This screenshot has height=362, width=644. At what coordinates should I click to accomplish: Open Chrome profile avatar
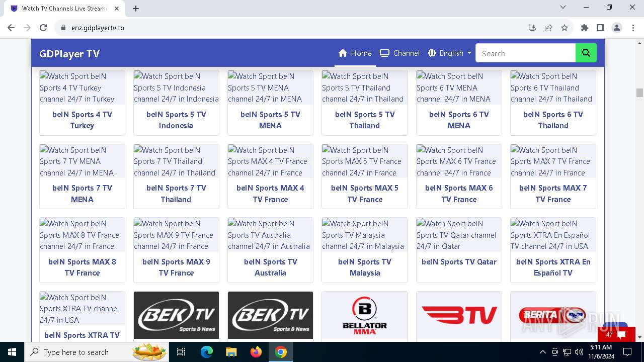tap(617, 28)
